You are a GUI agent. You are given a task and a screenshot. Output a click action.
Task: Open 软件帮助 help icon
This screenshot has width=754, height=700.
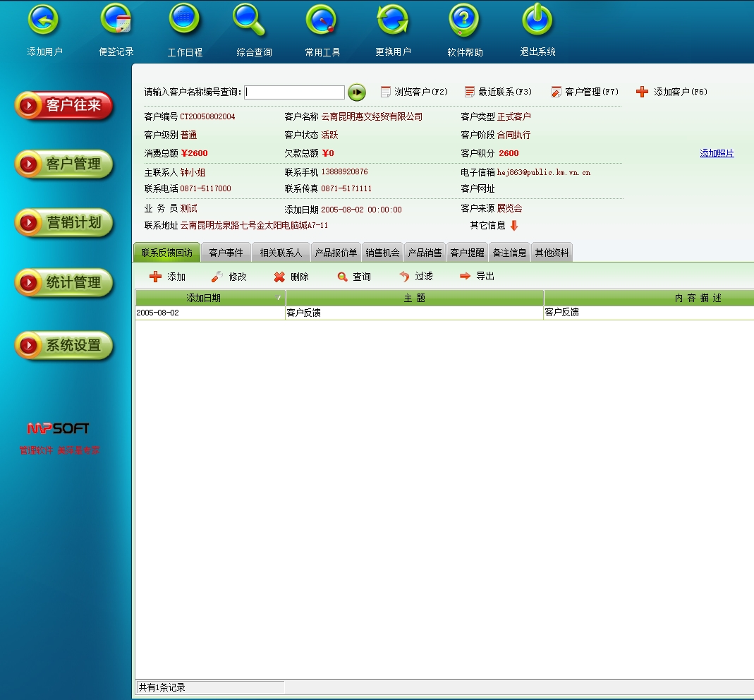coord(464,21)
